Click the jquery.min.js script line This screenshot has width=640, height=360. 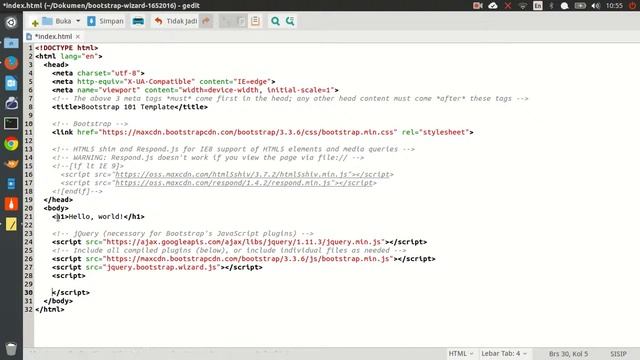(x=239, y=242)
